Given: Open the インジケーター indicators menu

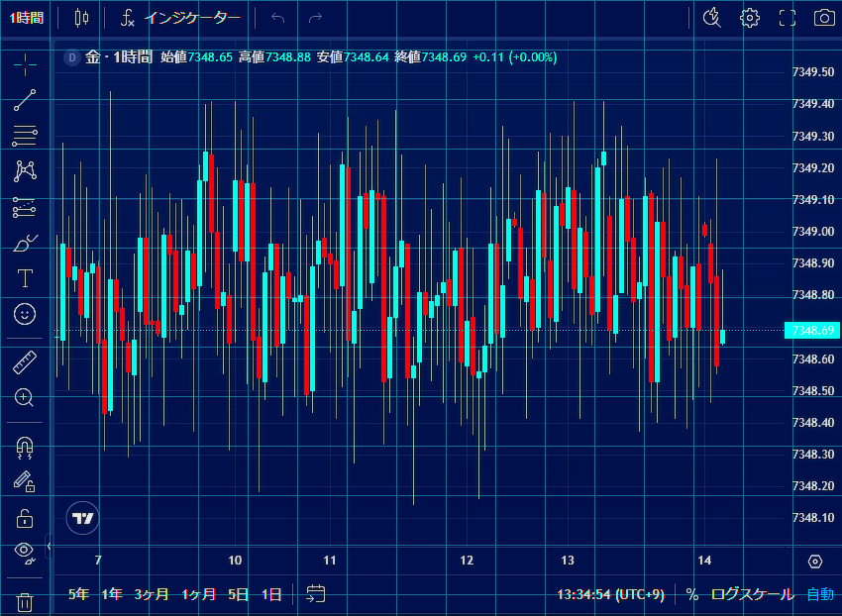Looking at the screenshot, I should (180, 18).
